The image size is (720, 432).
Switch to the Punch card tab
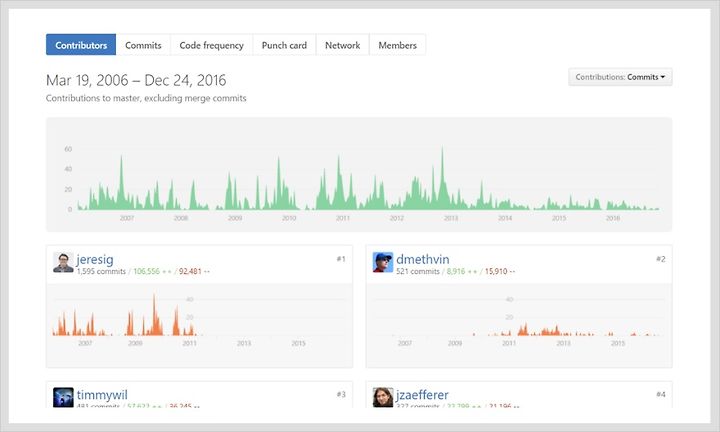click(x=284, y=45)
